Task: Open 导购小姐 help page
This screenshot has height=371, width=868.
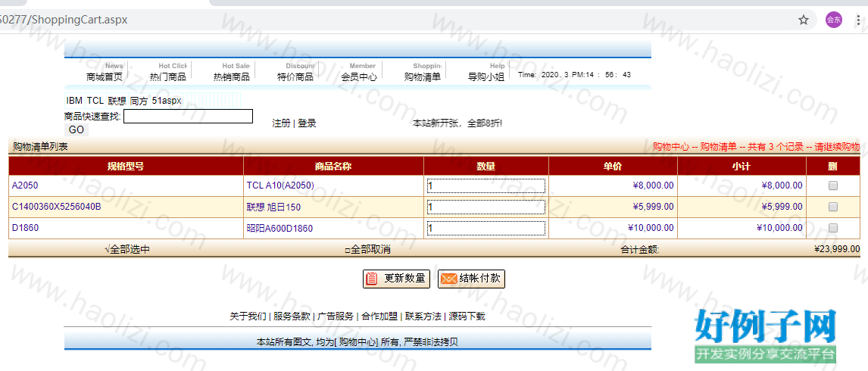Action: point(486,77)
